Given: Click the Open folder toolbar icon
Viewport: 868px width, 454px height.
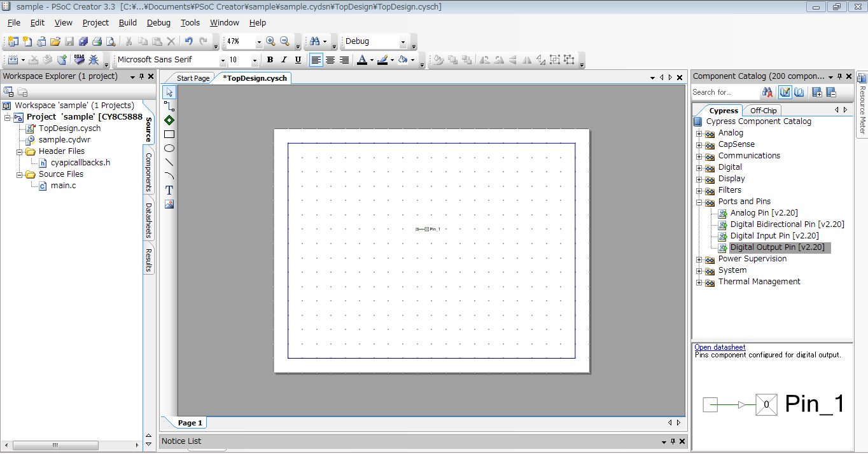Looking at the screenshot, I should (x=55, y=41).
